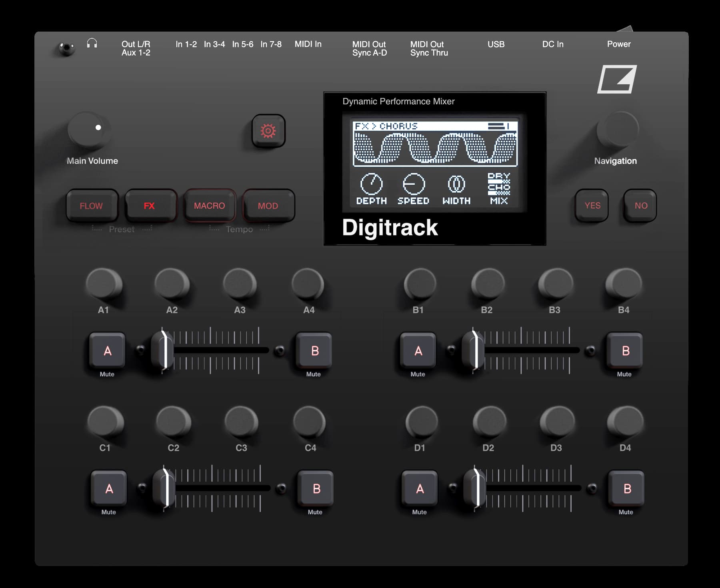This screenshot has width=720, height=588.
Task: Click knob B2
Action: (x=488, y=283)
